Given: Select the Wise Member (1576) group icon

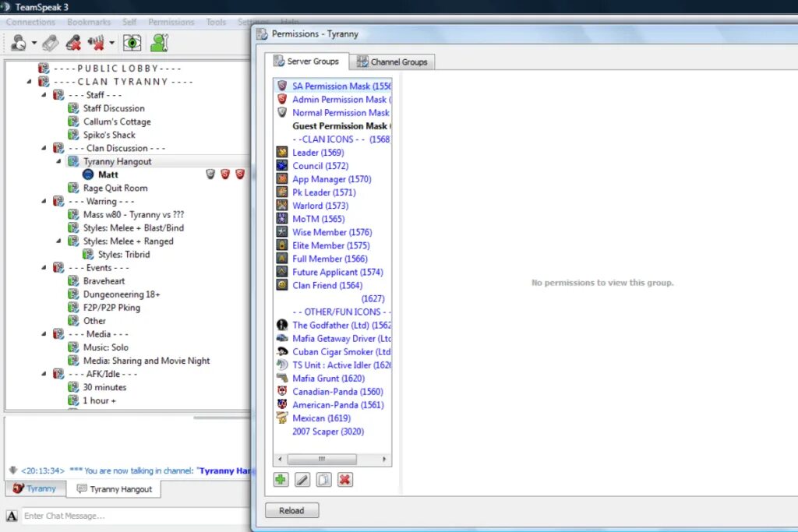Looking at the screenshot, I should [282, 231].
